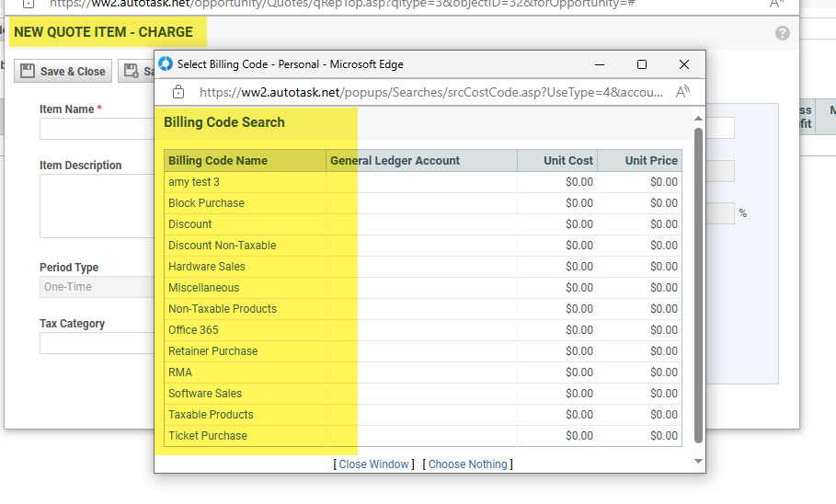Click the Unit Price $0.00 for Ticket Purchase
836x504 pixels.
pyautogui.click(x=663, y=436)
